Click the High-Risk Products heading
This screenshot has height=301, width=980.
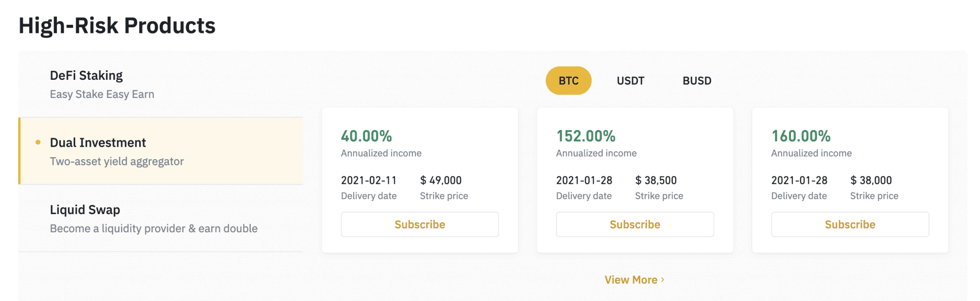click(x=117, y=26)
